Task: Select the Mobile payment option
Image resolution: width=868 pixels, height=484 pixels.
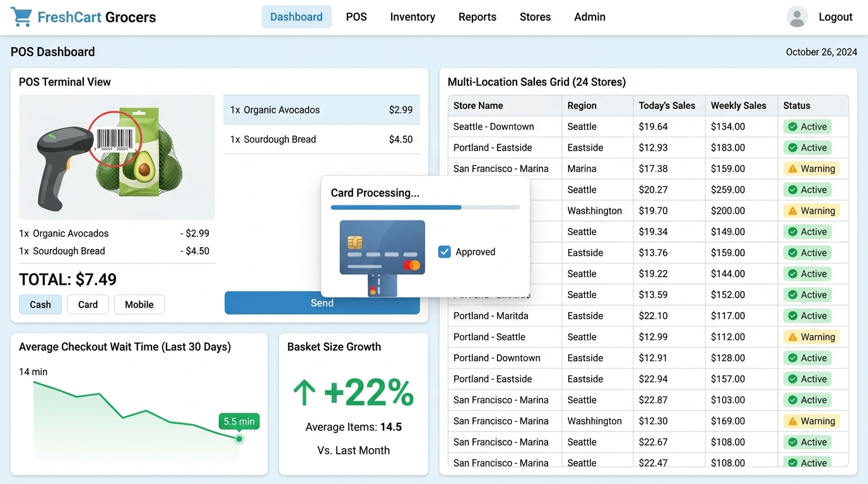Action: coord(139,304)
